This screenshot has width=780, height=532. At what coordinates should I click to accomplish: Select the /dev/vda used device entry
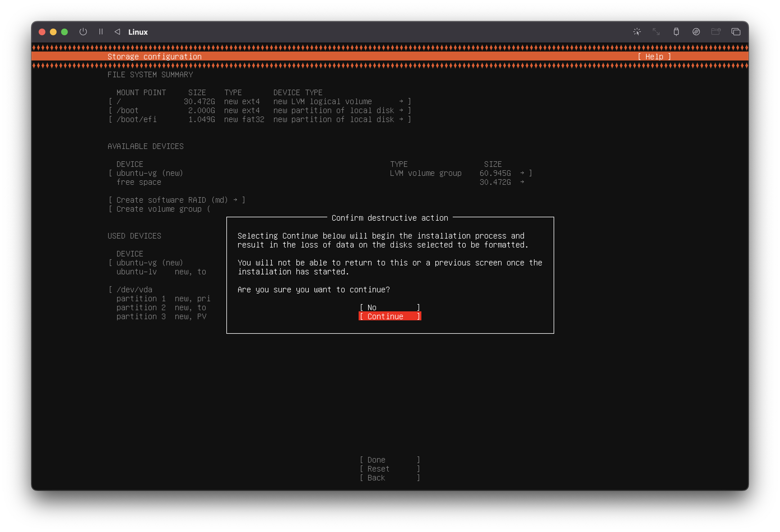[x=134, y=290]
